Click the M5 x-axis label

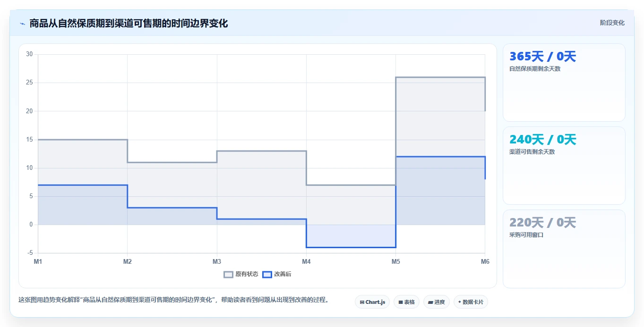click(x=395, y=261)
